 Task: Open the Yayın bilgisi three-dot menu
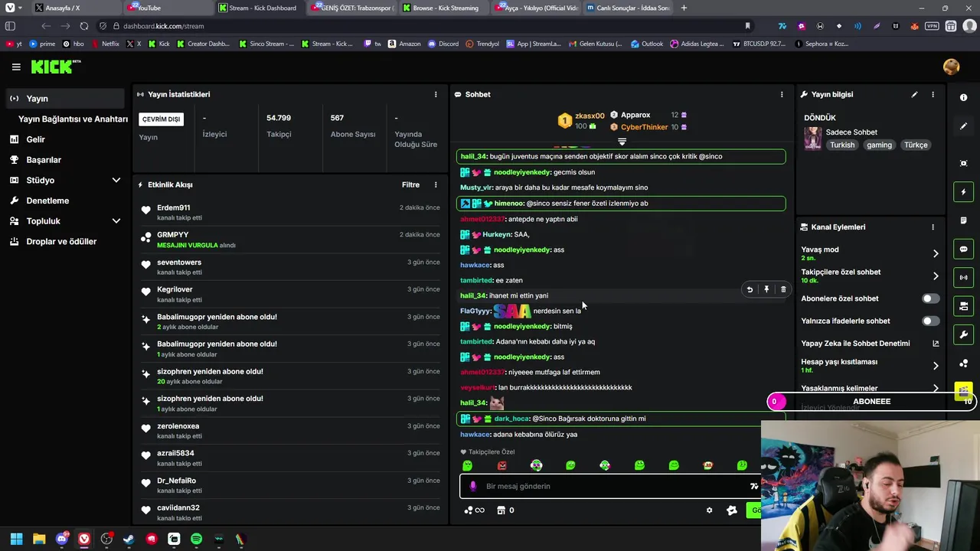933,94
